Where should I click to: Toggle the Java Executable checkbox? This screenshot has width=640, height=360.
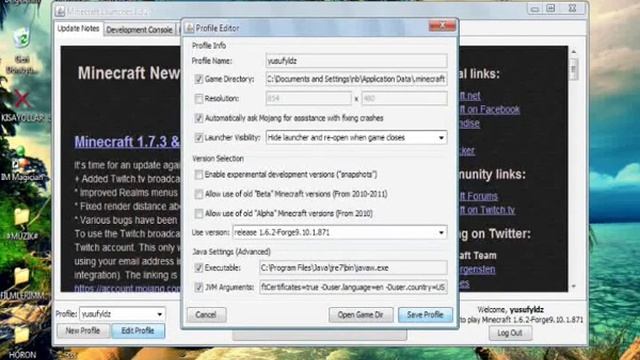(x=199, y=268)
